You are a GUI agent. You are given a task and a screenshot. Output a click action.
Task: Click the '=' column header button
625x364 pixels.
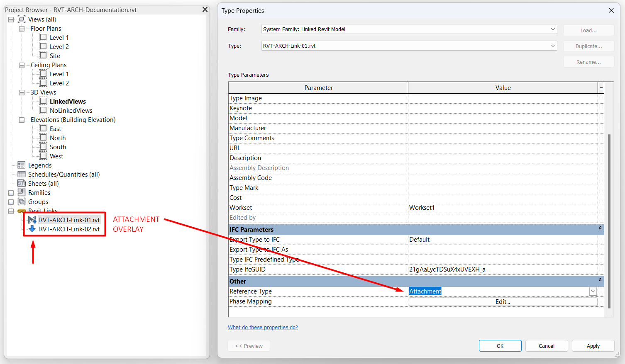pos(601,87)
